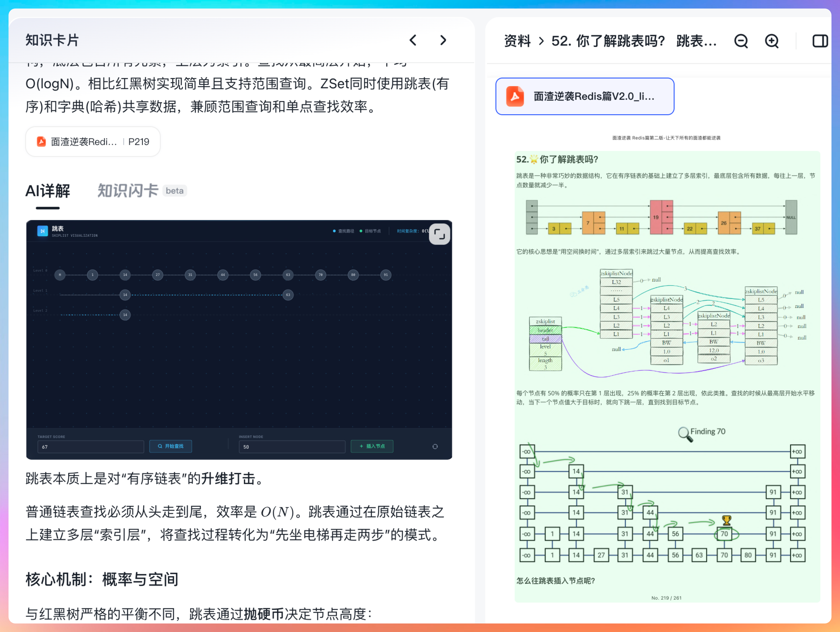
Task: Select the 面渣逆袭Redis篇V2.0 PDF file card
Action: [x=584, y=96]
